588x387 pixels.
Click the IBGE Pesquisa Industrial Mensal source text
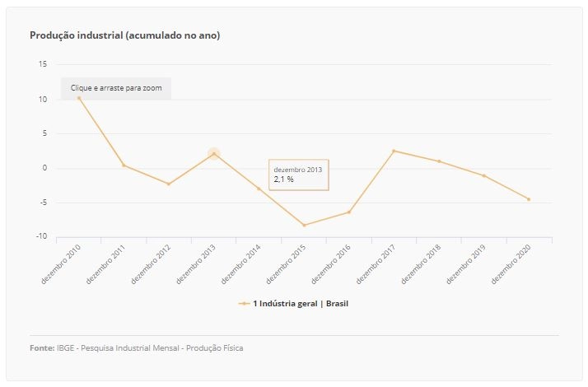click(x=150, y=347)
